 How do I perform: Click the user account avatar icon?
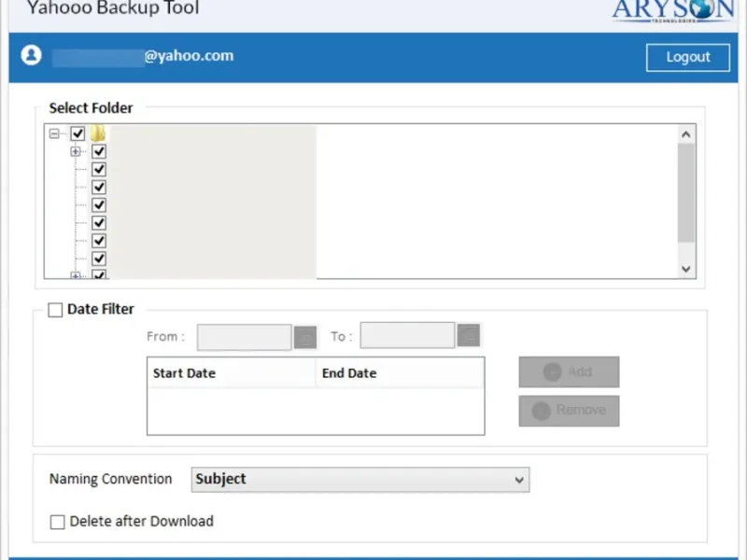tap(31, 55)
